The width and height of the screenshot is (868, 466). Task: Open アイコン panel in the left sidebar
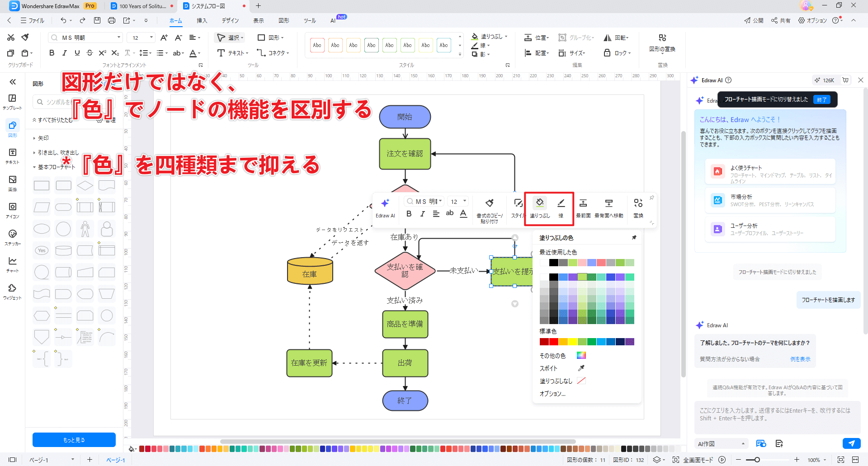(12, 210)
